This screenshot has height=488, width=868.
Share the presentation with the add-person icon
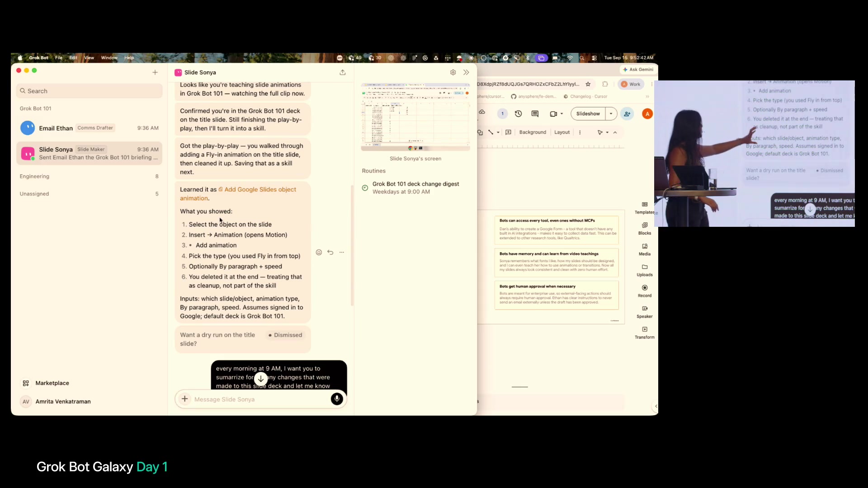pos(627,114)
